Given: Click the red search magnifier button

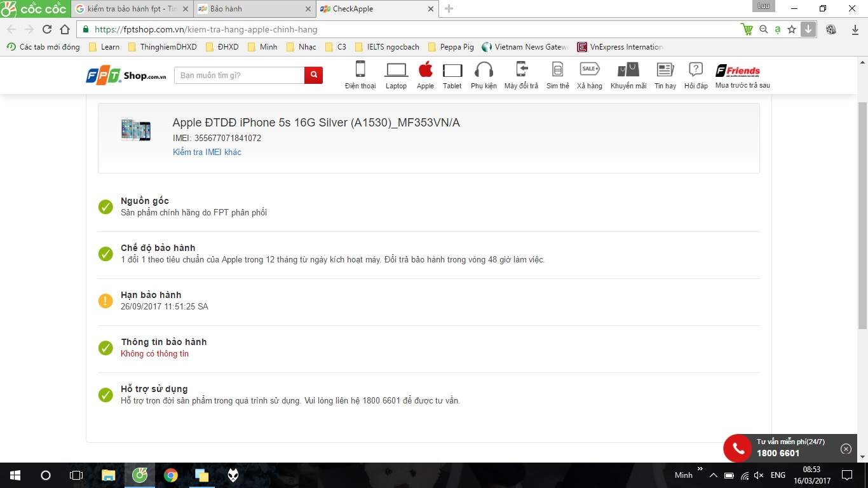Looking at the screenshot, I should [313, 75].
